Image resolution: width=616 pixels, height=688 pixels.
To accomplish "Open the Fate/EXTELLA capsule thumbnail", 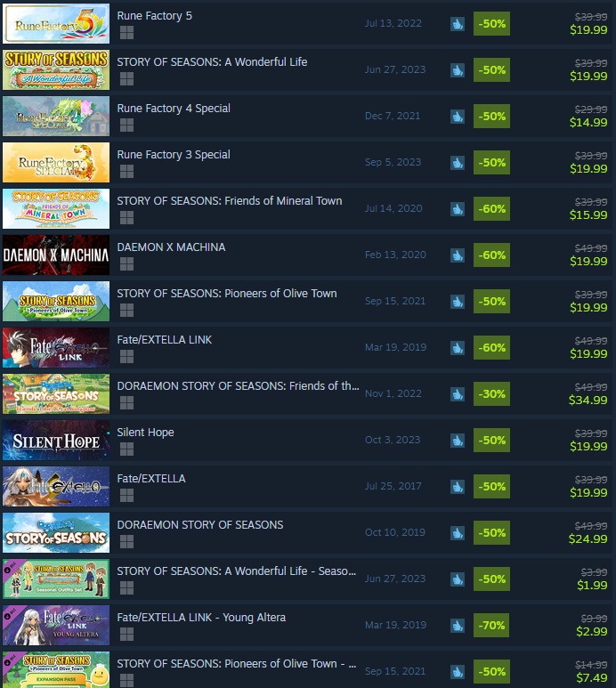I will (x=56, y=487).
